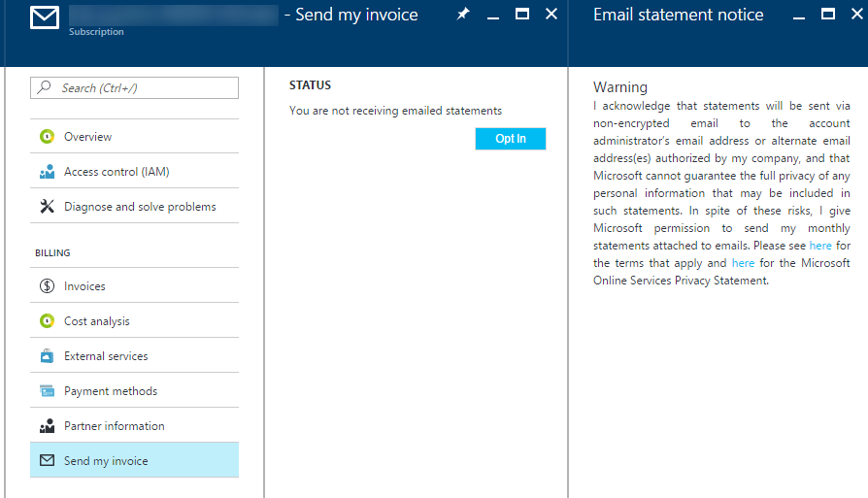The width and height of the screenshot is (868, 498).
Task: Click the Cost analysis icon
Action: 47,321
